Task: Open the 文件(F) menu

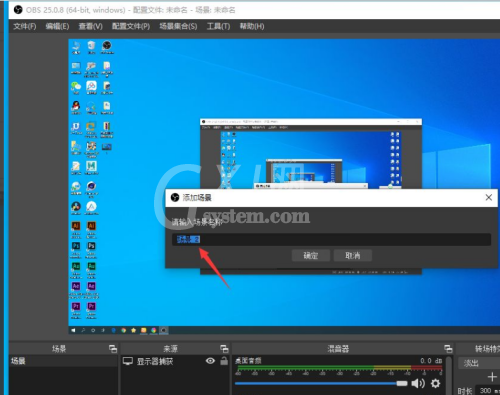Action: (25, 26)
